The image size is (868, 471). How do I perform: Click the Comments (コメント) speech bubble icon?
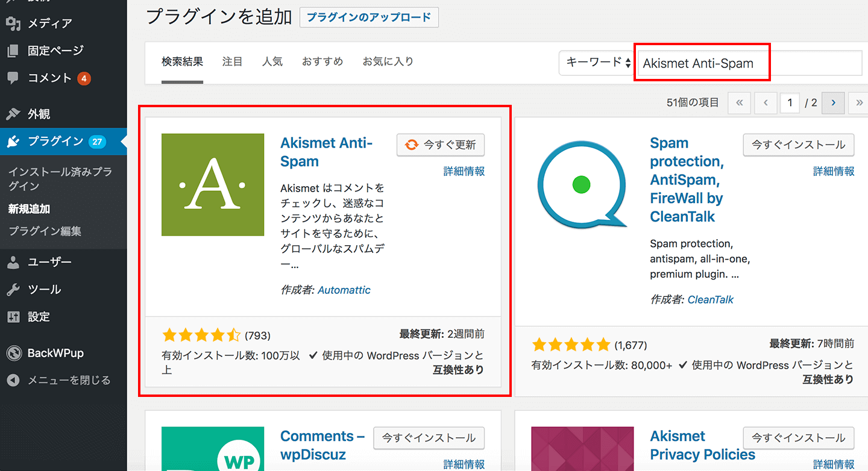[x=13, y=78]
